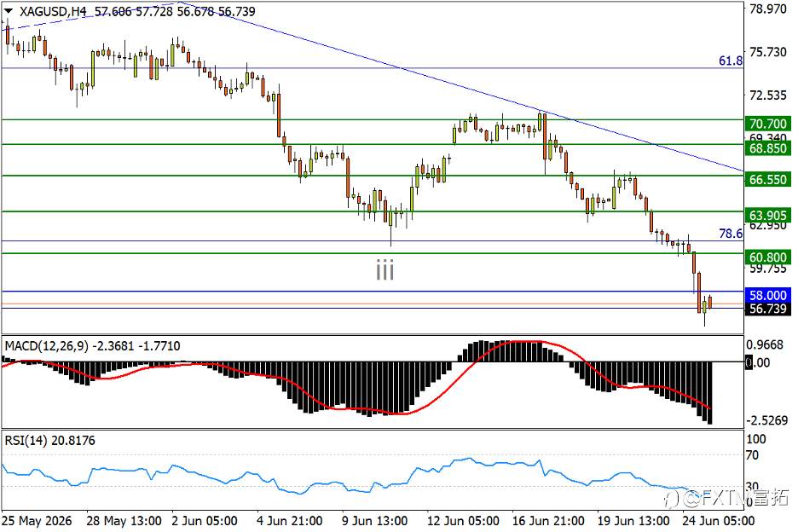This screenshot has height=532, width=798.
Task: Select the 63.905 green price tag
Action: pos(768,216)
